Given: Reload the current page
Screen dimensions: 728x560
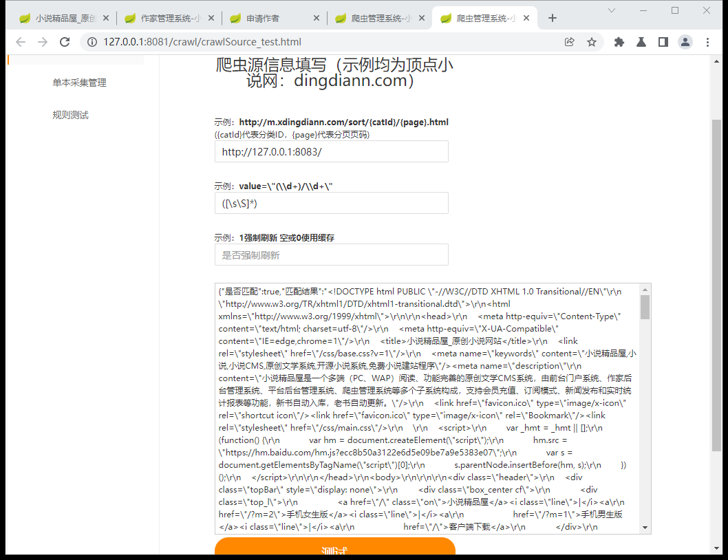Looking at the screenshot, I should pos(65,42).
